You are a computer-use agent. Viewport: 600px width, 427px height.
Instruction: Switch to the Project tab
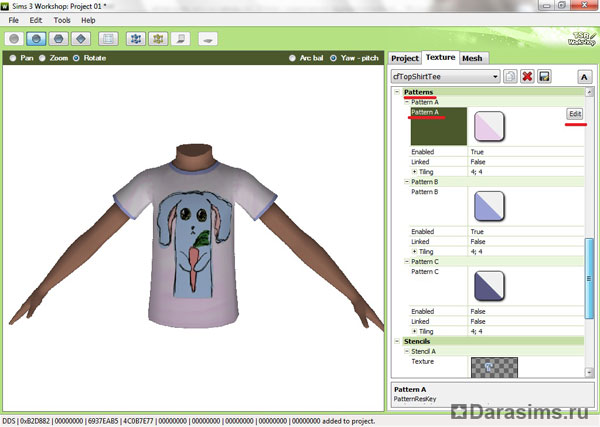coord(405,58)
